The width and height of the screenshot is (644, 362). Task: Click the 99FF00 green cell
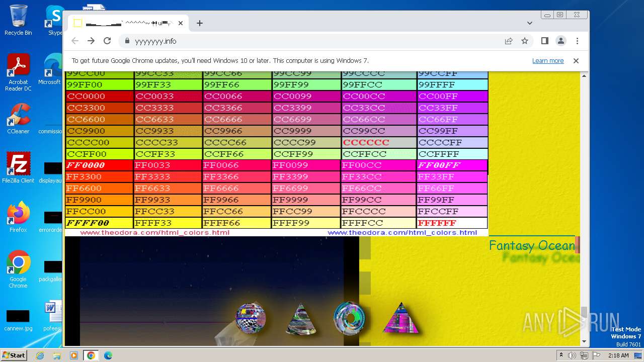[100, 84]
